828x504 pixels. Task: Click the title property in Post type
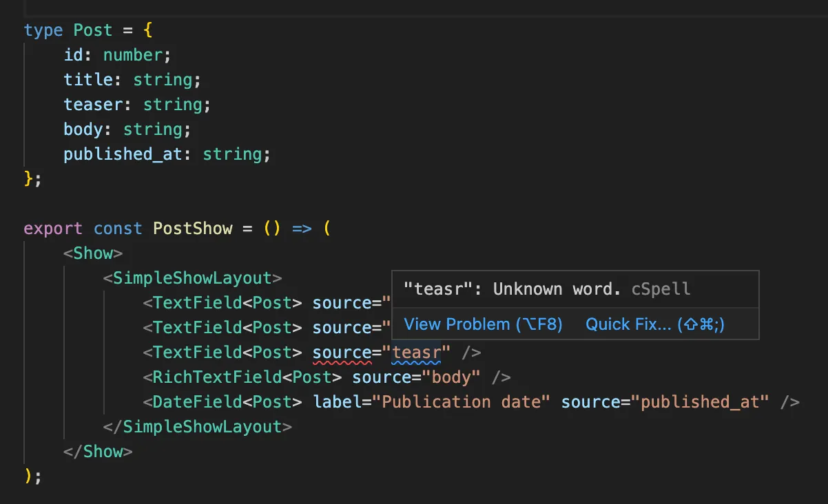[89, 79]
